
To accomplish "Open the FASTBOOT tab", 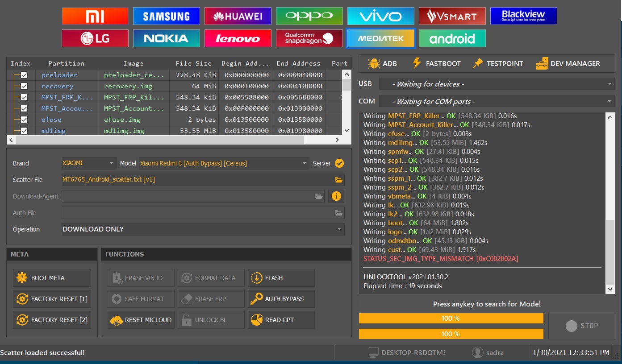I will 436,63.
